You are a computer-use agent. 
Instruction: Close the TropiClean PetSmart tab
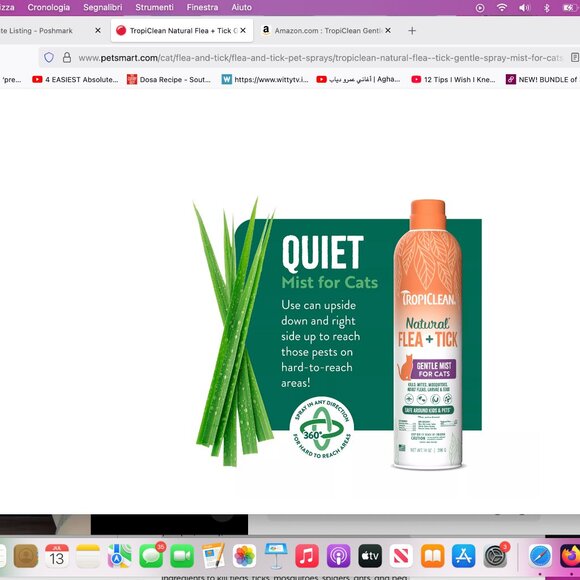[x=243, y=31]
